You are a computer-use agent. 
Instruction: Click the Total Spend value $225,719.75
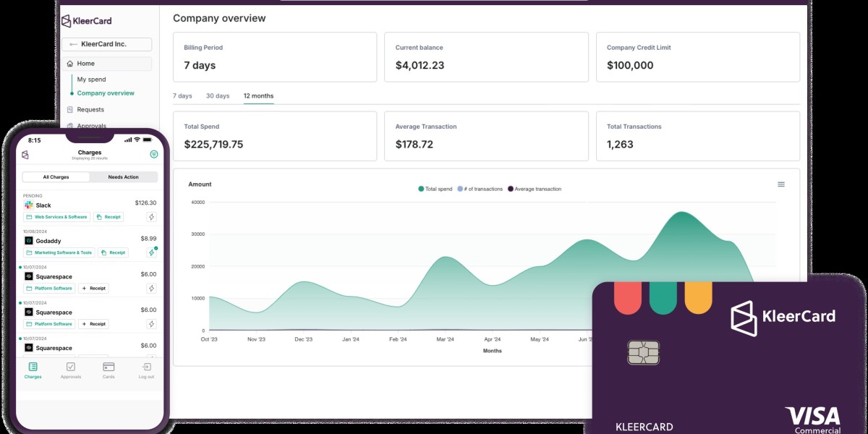pyautogui.click(x=213, y=145)
